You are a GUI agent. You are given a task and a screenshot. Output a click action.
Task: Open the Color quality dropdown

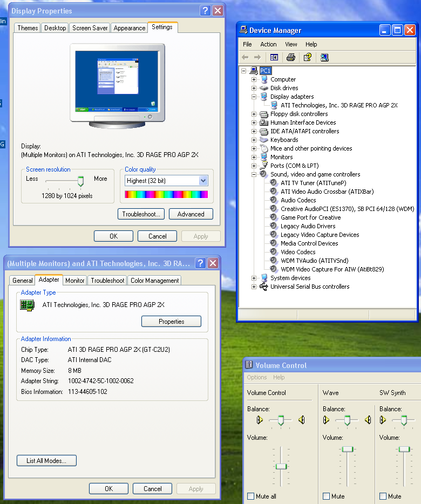coord(203,181)
